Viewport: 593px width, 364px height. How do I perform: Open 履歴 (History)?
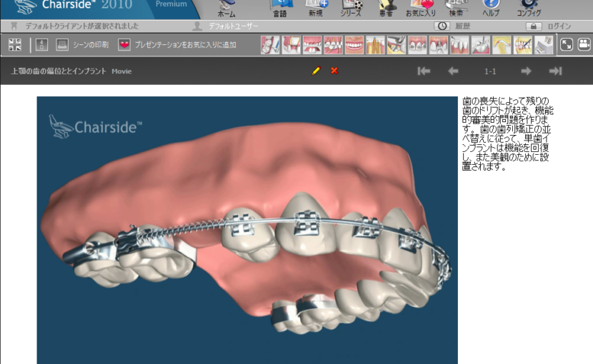point(462,26)
